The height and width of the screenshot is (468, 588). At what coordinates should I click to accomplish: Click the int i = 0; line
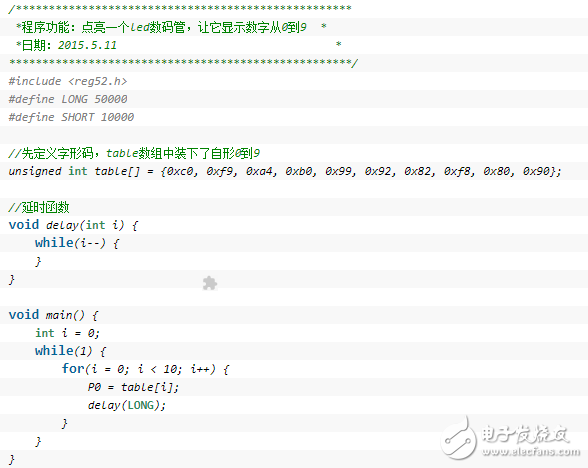pyautogui.click(x=68, y=333)
